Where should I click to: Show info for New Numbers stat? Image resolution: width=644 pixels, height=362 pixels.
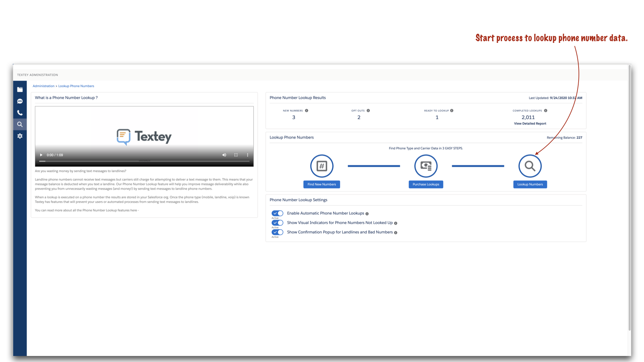307,111
